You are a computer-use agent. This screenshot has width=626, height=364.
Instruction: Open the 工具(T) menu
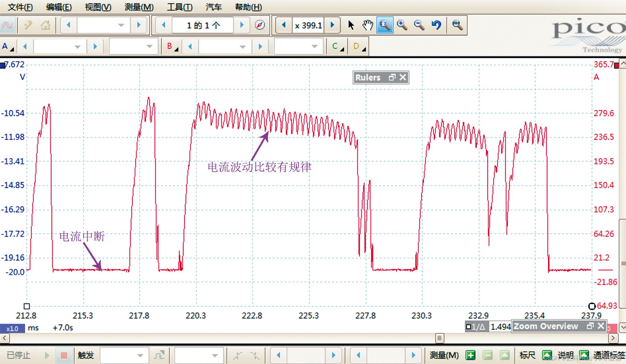click(180, 7)
